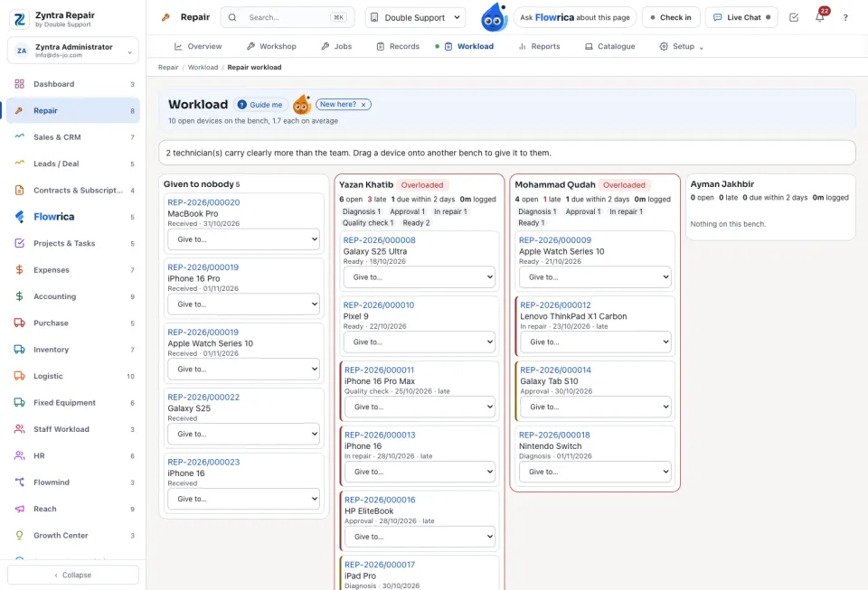Viewport: 868px width, 590px height.
Task: Expand the Setup menu chevron
Action: pos(702,48)
